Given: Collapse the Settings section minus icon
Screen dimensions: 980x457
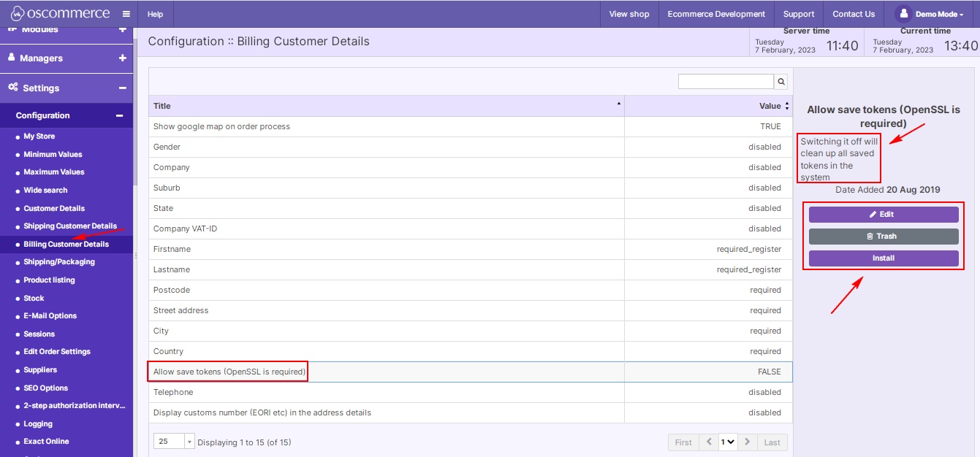Looking at the screenshot, I should (x=122, y=88).
